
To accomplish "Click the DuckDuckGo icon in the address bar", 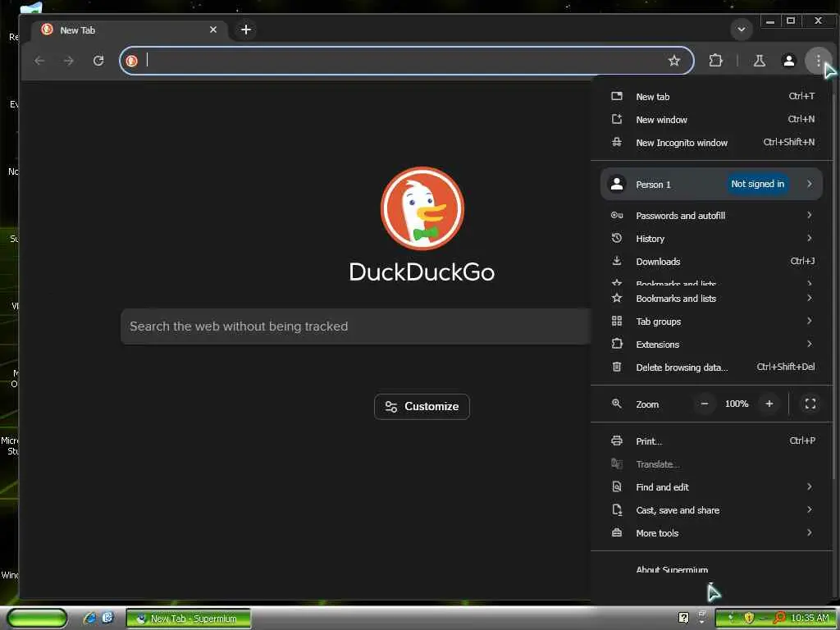I will [132, 61].
